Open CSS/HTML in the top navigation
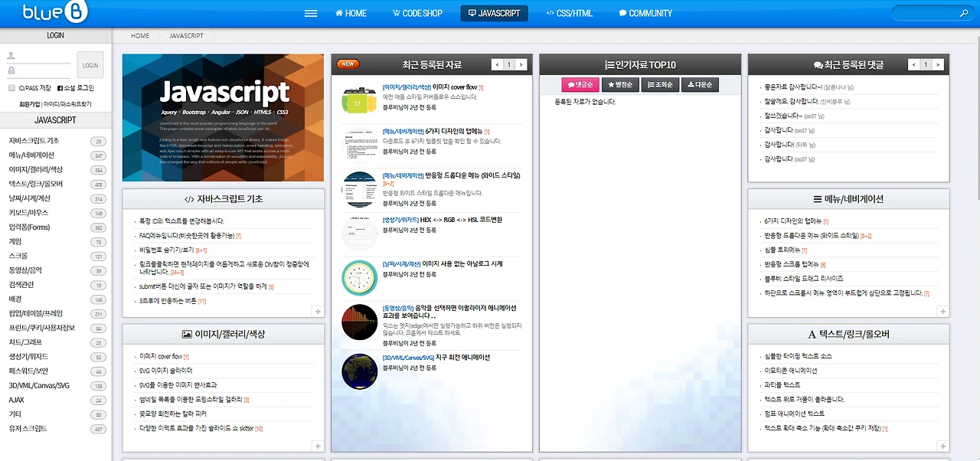 pos(570,13)
